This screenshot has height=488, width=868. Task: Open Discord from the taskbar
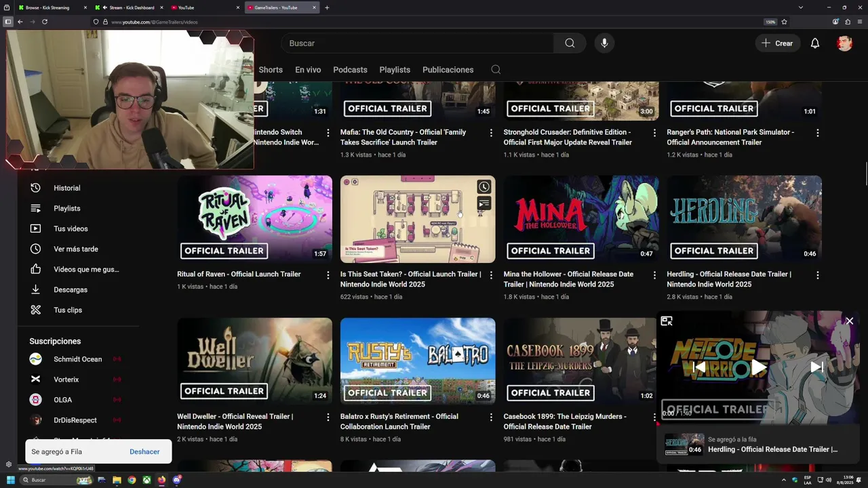[x=176, y=480]
